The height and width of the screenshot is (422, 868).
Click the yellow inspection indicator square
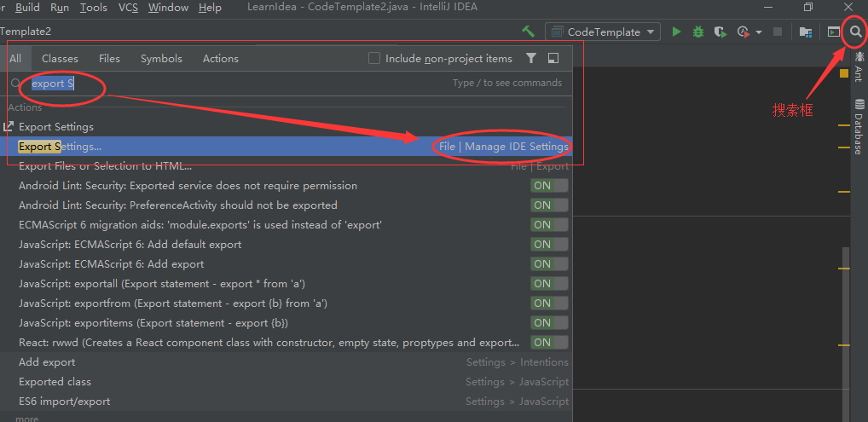(844, 73)
